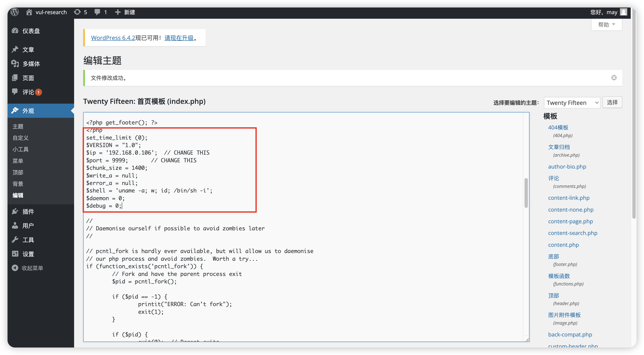Click the 仪表盘 dashboard icon
Viewport: 644px width, 355px height.
pyautogui.click(x=15, y=31)
